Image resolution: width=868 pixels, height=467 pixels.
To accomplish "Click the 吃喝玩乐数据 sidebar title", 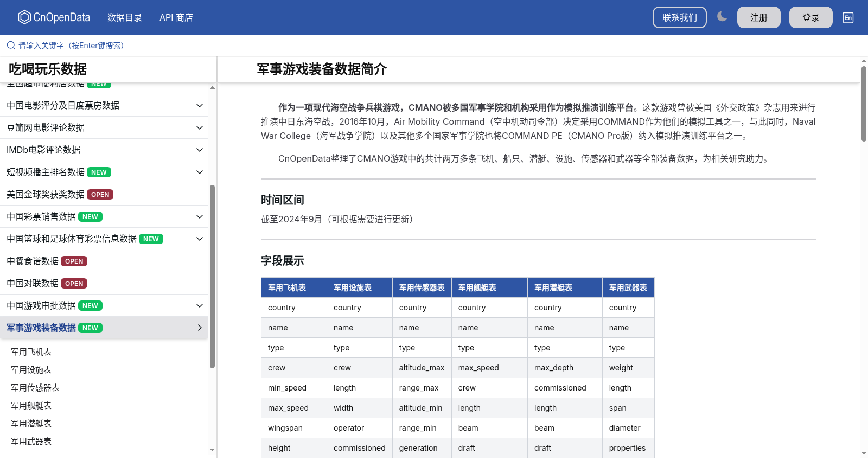I will coord(48,69).
